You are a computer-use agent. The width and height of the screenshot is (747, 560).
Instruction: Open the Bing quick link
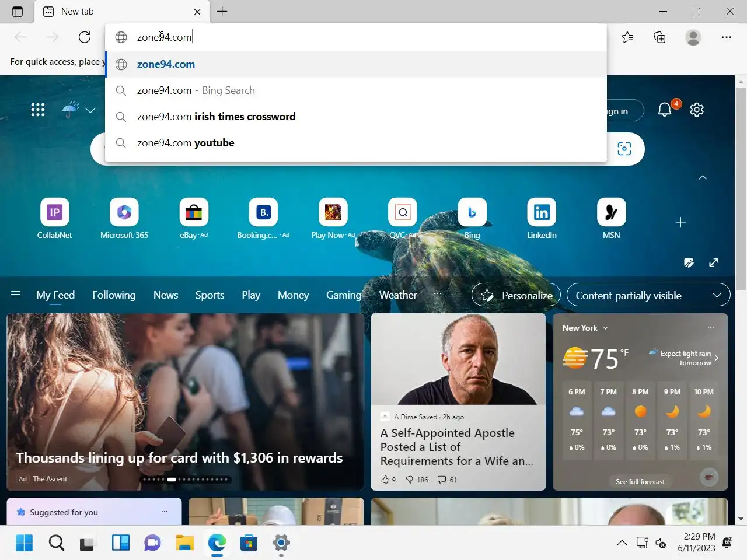[x=472, y=219]
